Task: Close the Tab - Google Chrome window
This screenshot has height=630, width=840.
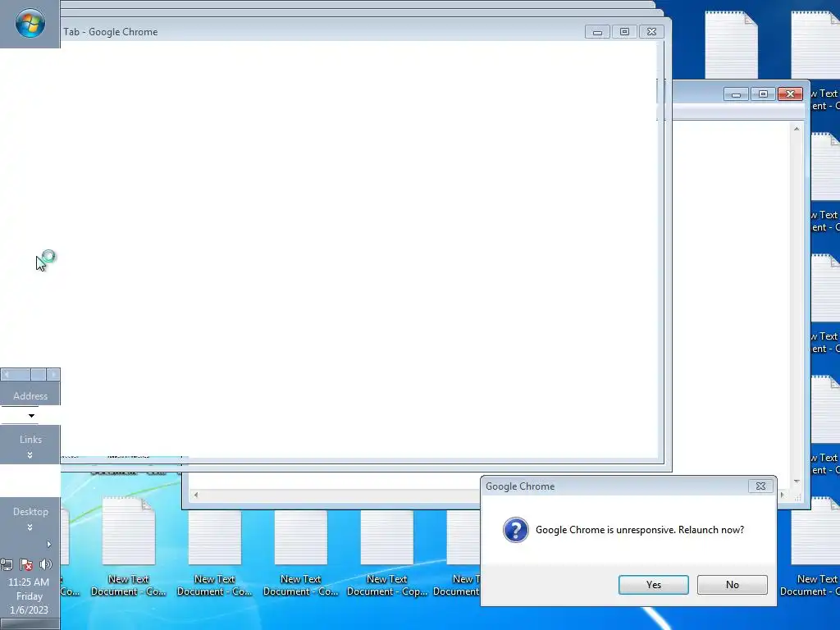Action: (651, 32)
